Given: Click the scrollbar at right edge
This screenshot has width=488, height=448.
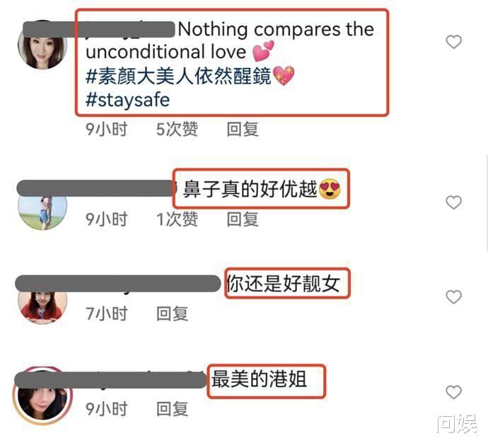Looking at the screenshot, I should (487, 202).
